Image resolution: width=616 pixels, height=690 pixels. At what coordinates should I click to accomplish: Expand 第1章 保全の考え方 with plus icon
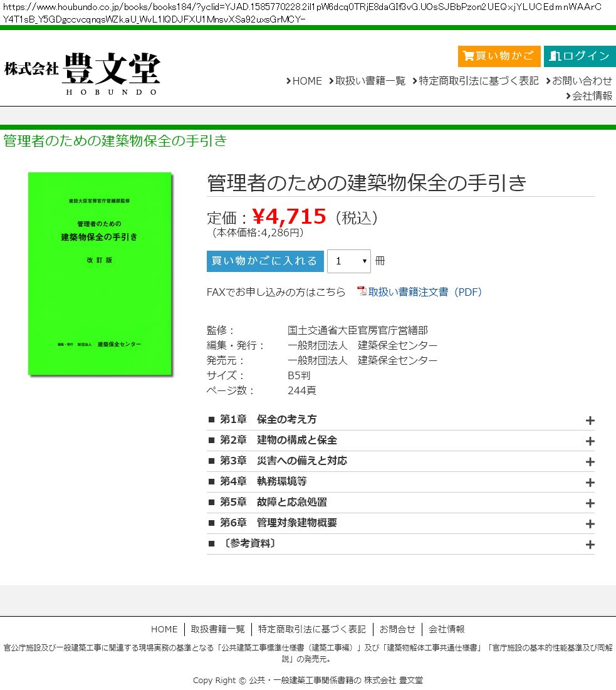click(589, 421)
